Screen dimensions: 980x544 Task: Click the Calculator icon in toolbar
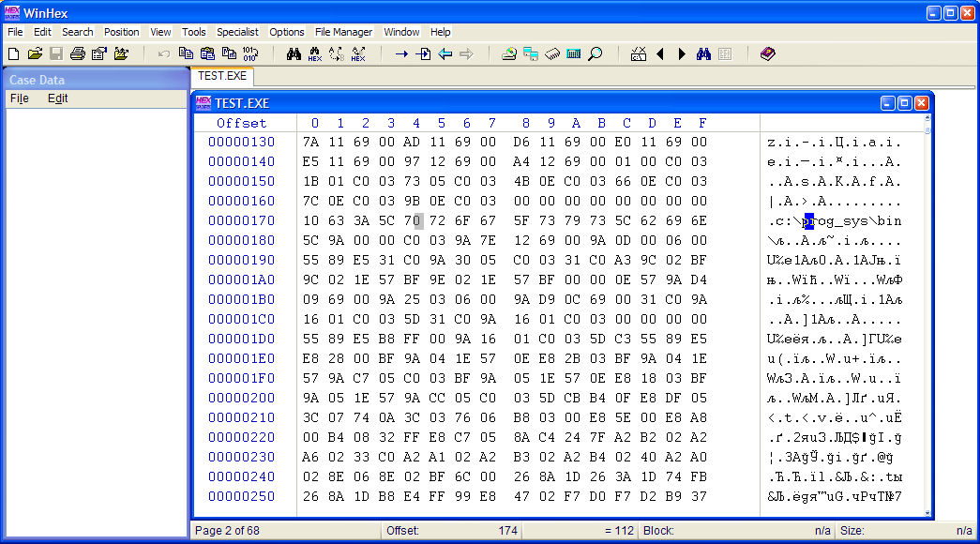(573, 54)
